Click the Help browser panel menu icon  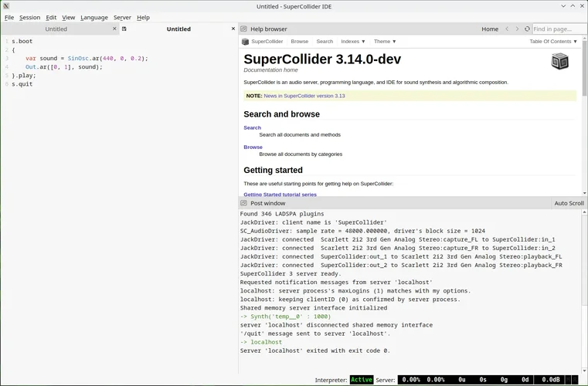(244, 29)
